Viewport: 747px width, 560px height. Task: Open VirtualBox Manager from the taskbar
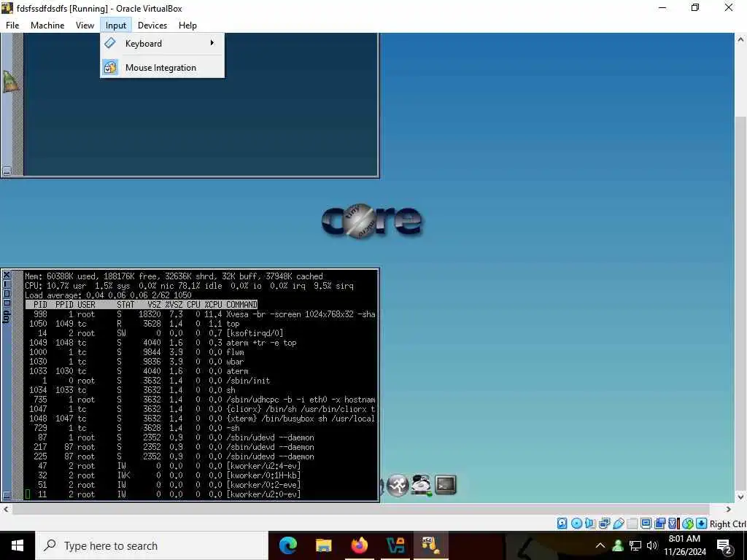tap(395, 545)
